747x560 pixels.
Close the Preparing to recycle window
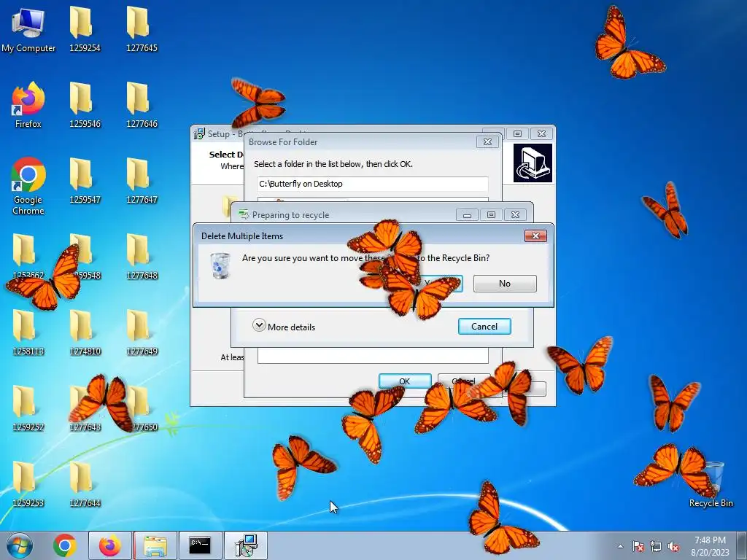[515, 215]
